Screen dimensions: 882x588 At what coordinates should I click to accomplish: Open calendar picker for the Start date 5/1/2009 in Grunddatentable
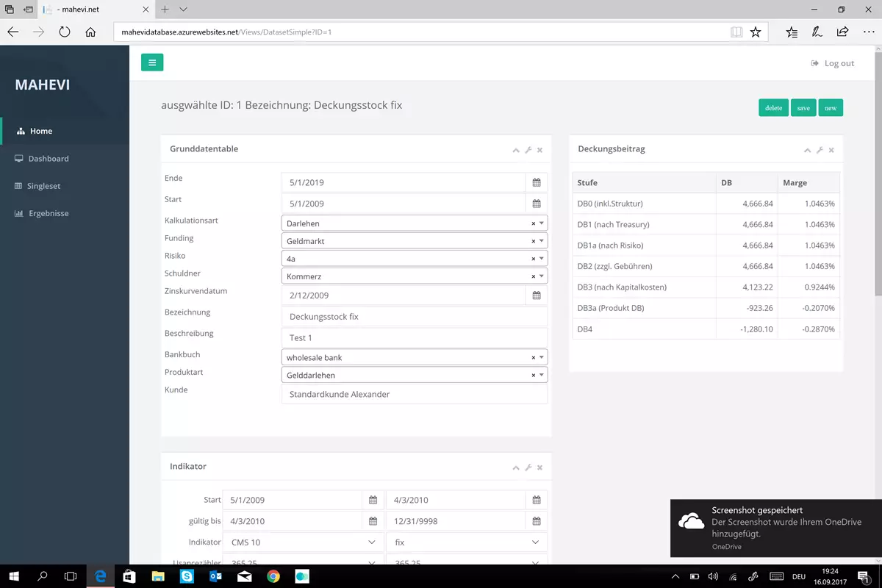pyautogui.click(x=537, y=204)
